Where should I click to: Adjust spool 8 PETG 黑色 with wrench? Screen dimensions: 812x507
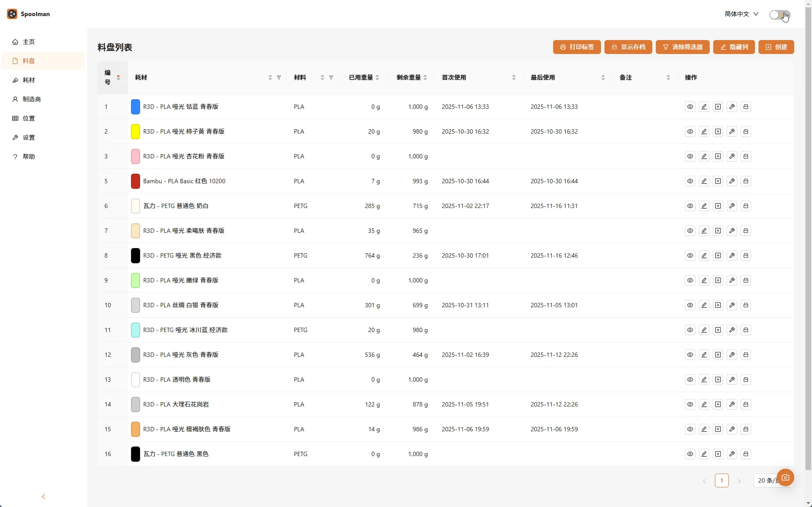[x=732, y=255]
